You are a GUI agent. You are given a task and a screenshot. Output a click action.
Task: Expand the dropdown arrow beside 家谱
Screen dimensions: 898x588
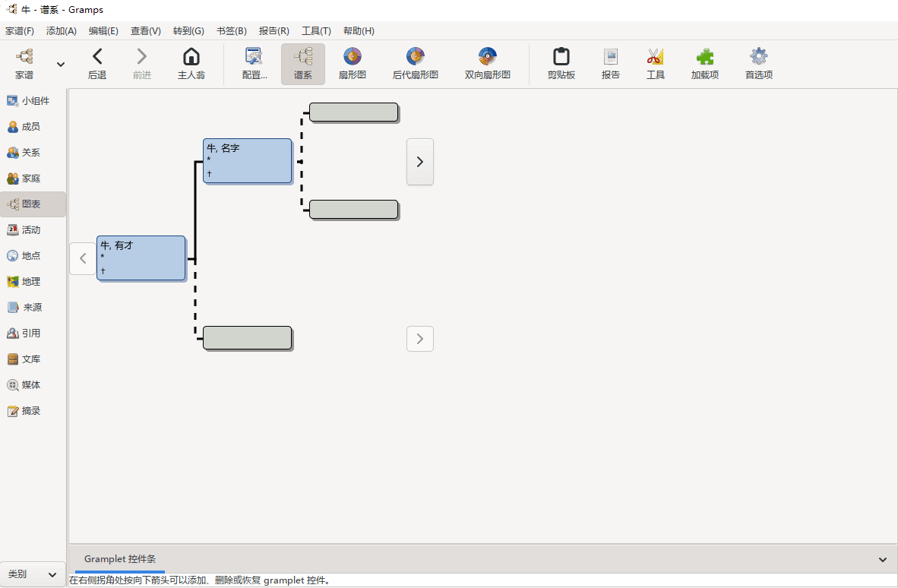61,65
